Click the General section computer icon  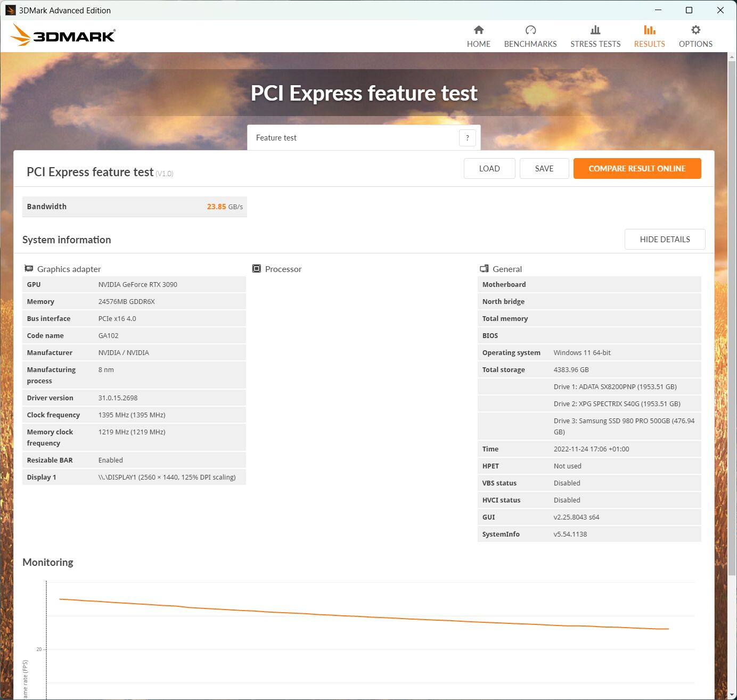coord(484,269)
